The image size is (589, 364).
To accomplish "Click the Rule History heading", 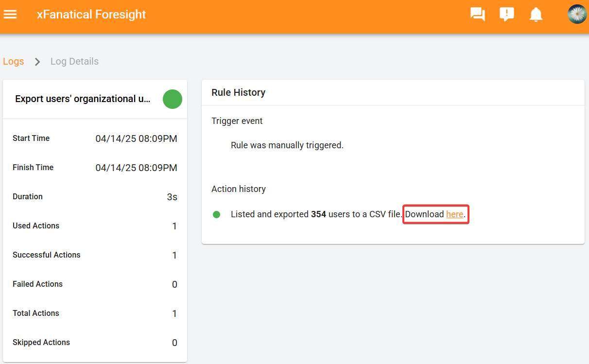I will point(239,92).
